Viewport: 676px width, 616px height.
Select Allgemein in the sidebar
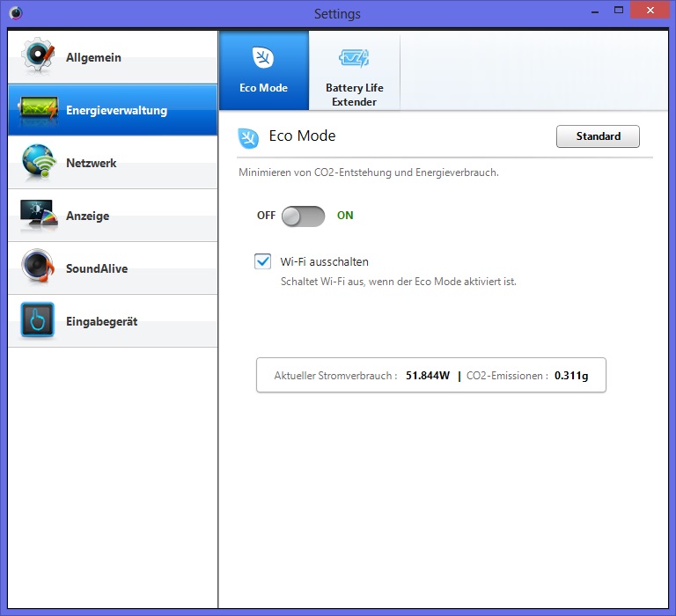pyautogui.click(x=113, y=57)
